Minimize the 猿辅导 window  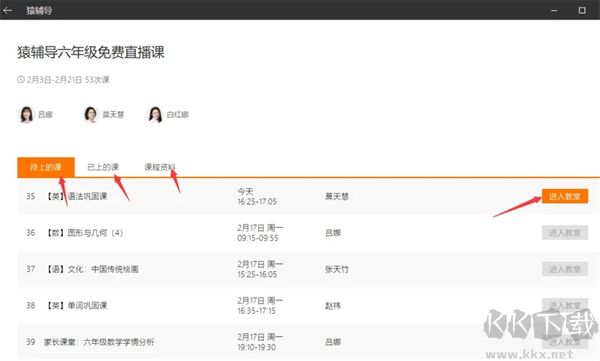[x=554, y=10]
